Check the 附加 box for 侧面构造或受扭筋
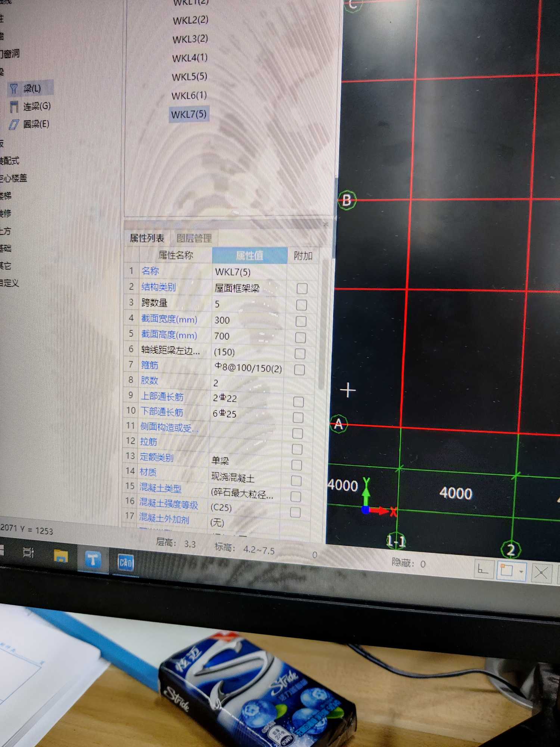This screenshot has height=747, width=560. click(x=298, y=434)
